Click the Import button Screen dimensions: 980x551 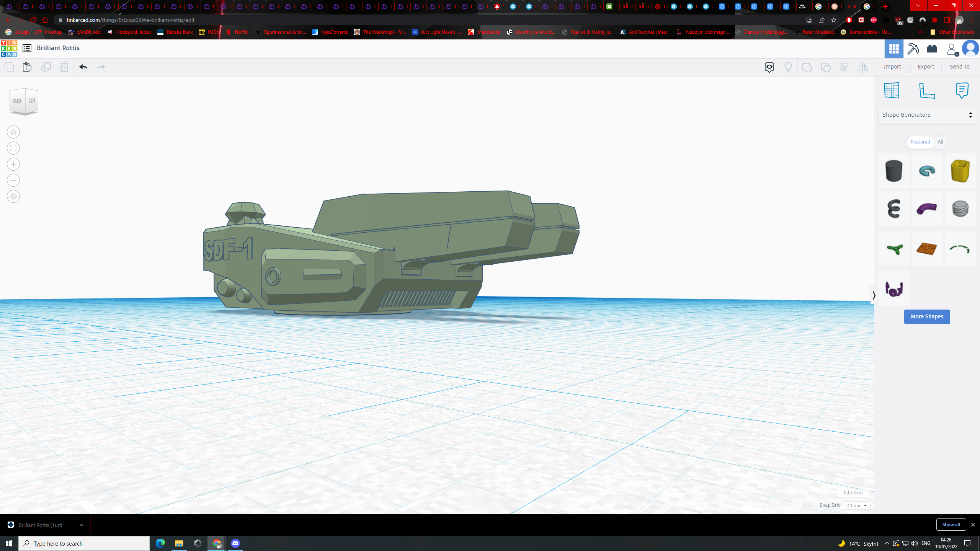[x=892, y=67]
